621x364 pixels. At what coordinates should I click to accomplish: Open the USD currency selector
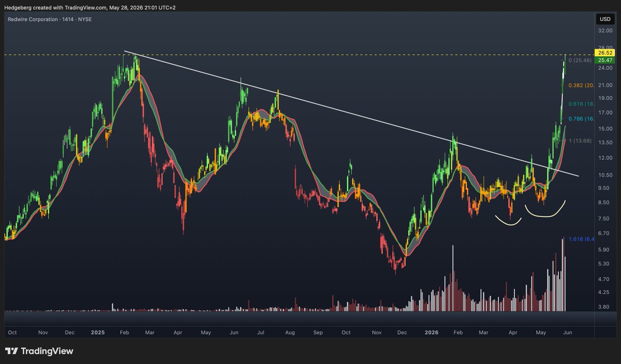(x=605, y=19)
